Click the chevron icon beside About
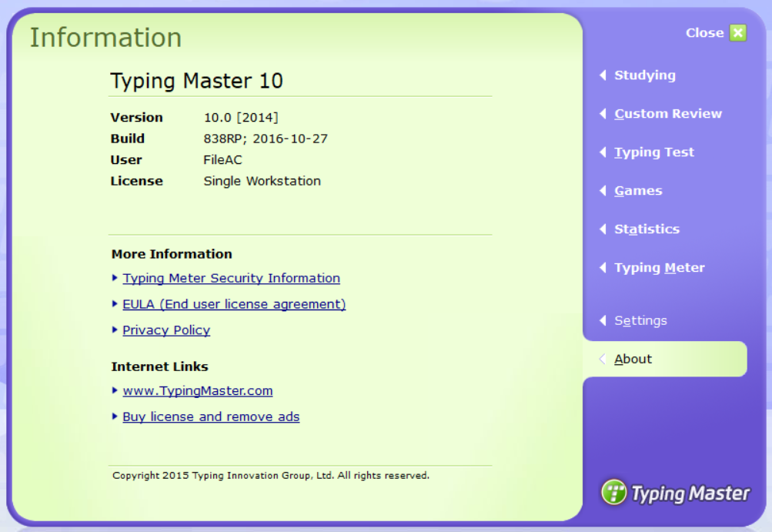This screenshot has height=532, width=772. click(602, 359)
